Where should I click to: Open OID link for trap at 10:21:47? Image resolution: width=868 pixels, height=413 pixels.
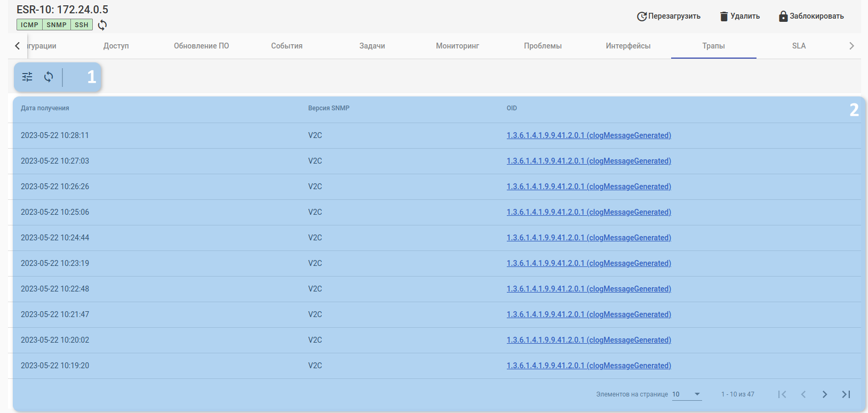coord(589,314)
